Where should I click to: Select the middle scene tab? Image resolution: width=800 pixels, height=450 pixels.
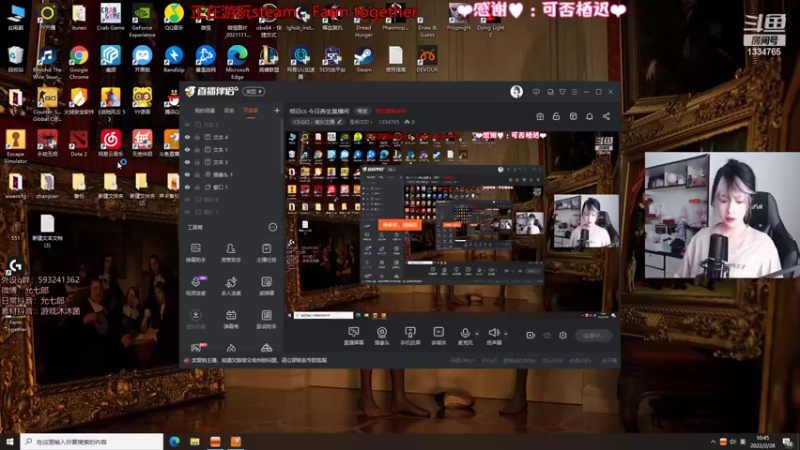tap(230, 110)
